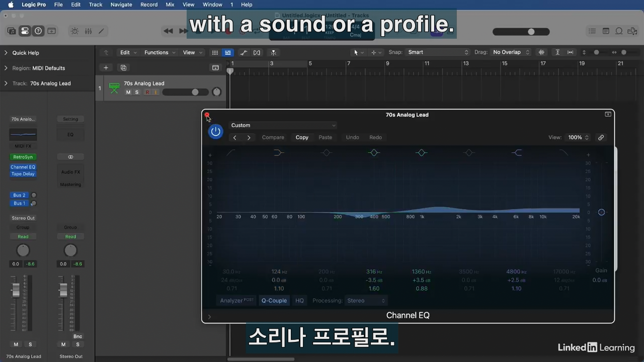Open the pointer tool menu
The height and width of the screenshot is (362, 644).
tap(358, 52)
